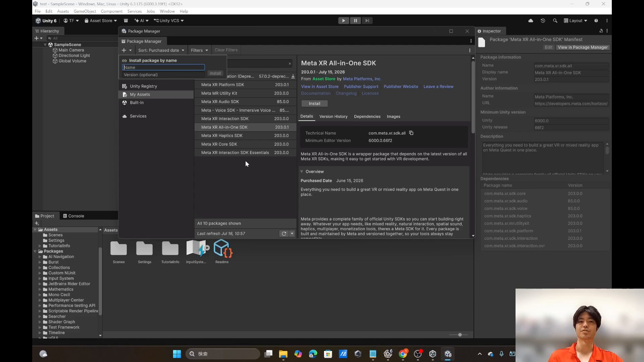Open the Sort: Purchased date dropdown
Image resolution: width=644 pixels, height=362 pixels.
pos(161,50)
